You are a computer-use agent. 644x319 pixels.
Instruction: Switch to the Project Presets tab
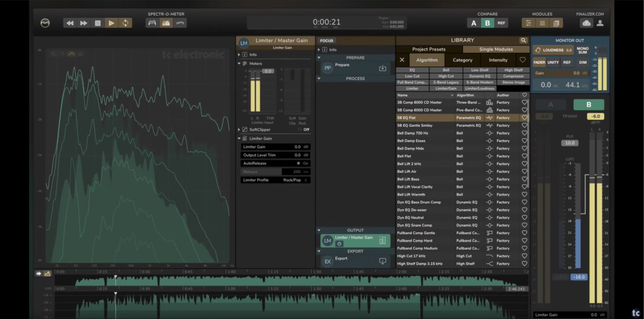click(429, 49)
